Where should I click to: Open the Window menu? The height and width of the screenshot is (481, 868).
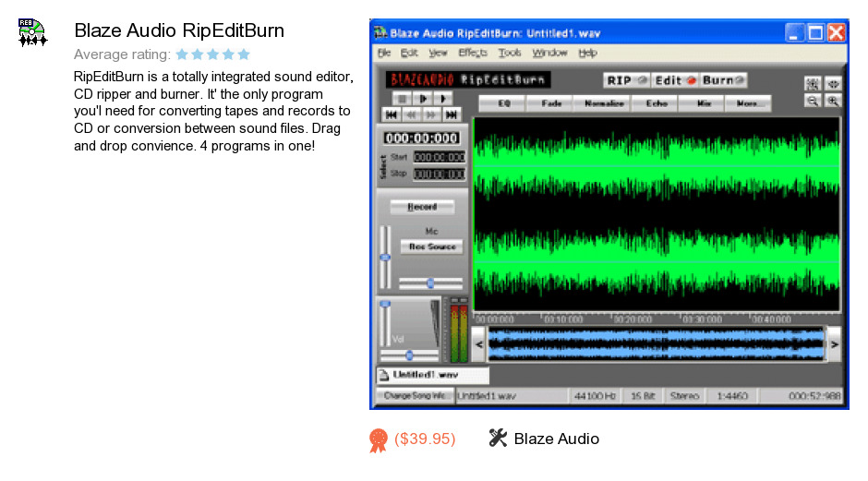[x=549, y=54]
